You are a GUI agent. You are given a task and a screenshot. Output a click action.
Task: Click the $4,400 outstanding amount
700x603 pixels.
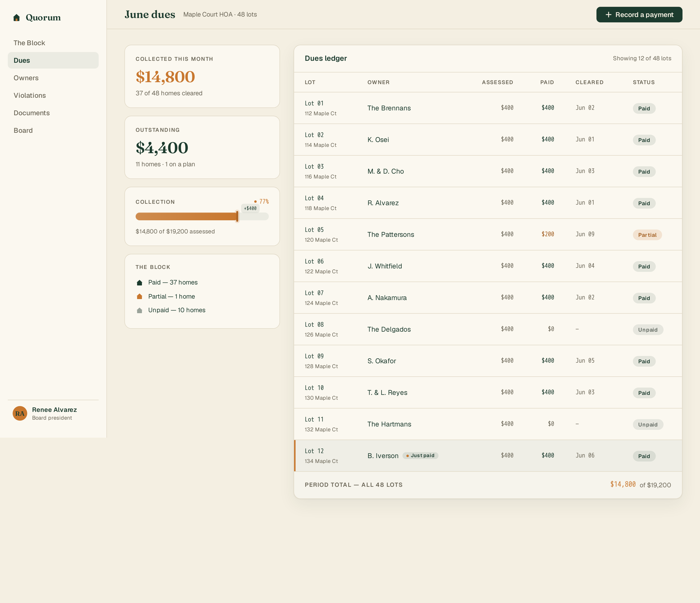pos(162,148)
